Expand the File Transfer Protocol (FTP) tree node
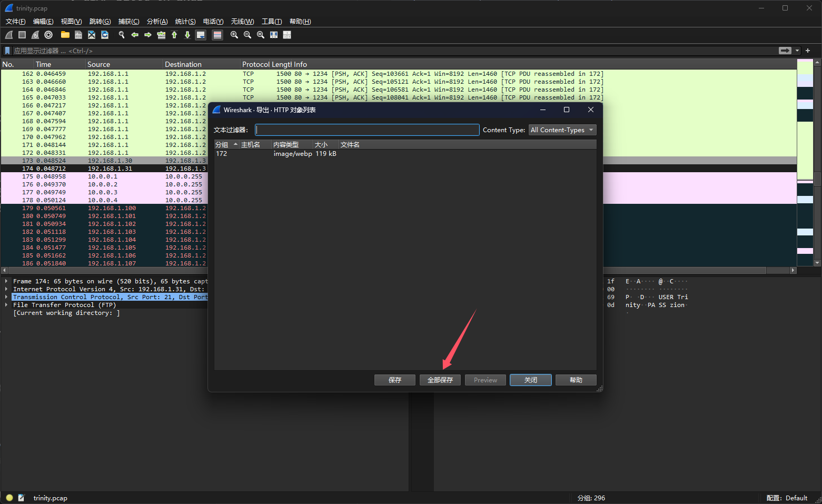822x504 pixels. [x=6, y=305]
